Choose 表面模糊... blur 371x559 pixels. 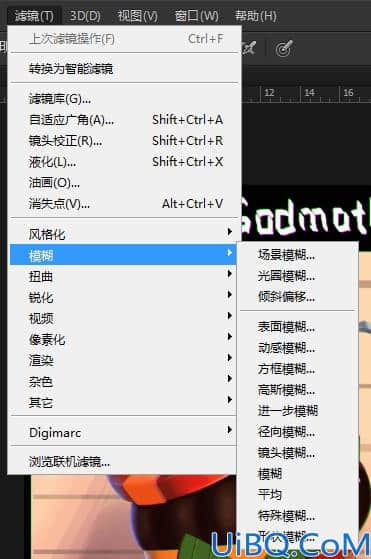click(x=298, y=326)
